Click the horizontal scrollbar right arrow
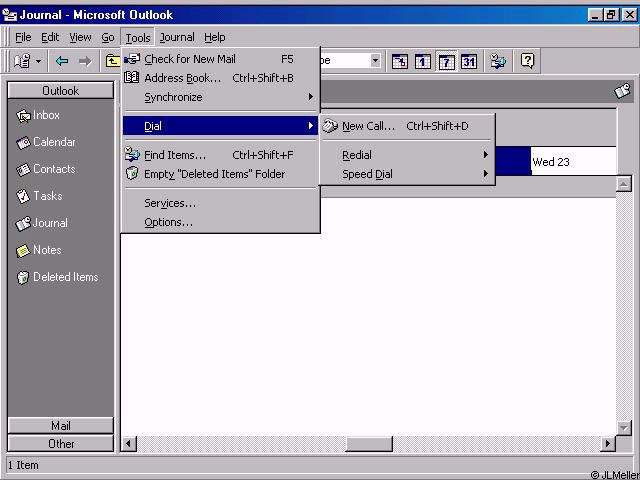 [x=608, y=444]
